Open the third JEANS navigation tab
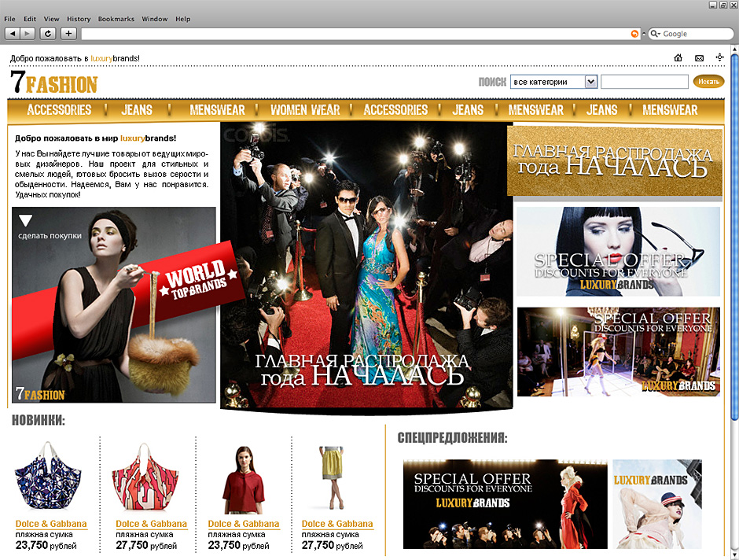This screenshot has height=560, width=739. click(602, 110)
